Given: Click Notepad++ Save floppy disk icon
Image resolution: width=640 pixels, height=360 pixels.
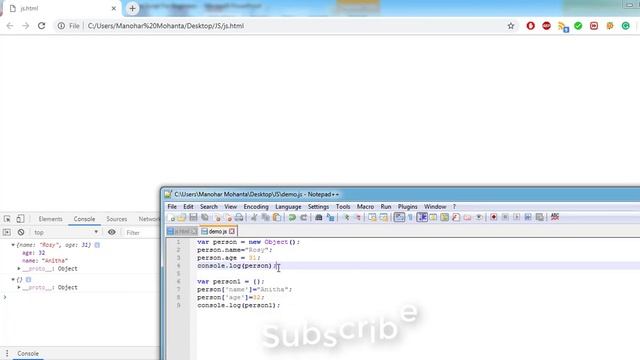Looking at the screenshot, I should [193, 218].
